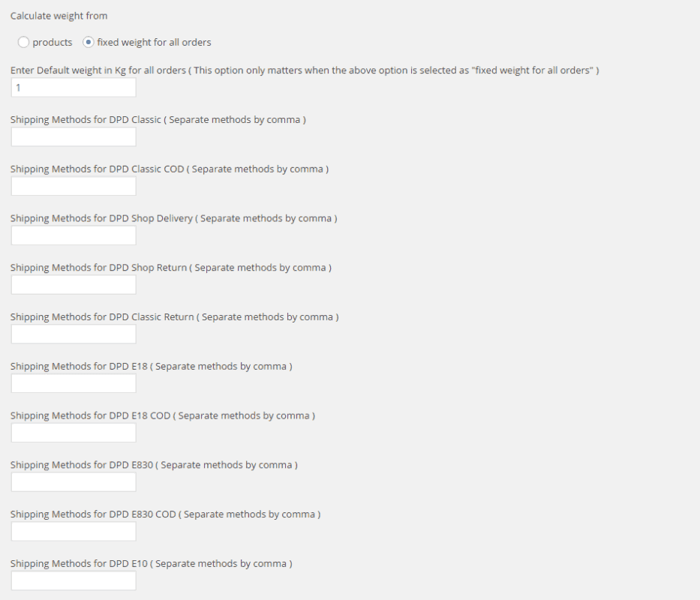Focus the DPD E18 COD methods field

[x=74, y=433]
